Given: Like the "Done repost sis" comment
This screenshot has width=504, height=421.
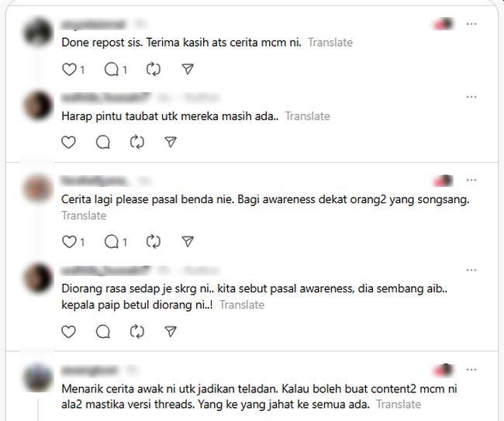Looking at the screenshot, I should [69, 70].
